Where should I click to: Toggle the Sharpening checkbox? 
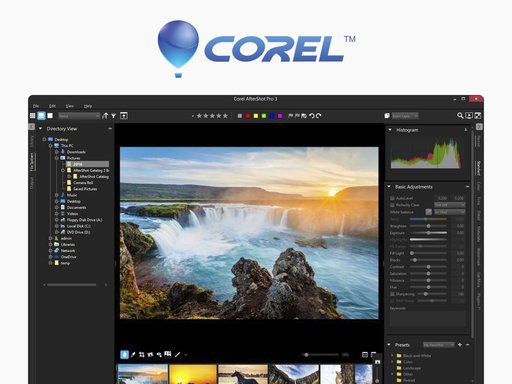pyautogui.click(x=392, y=294)
